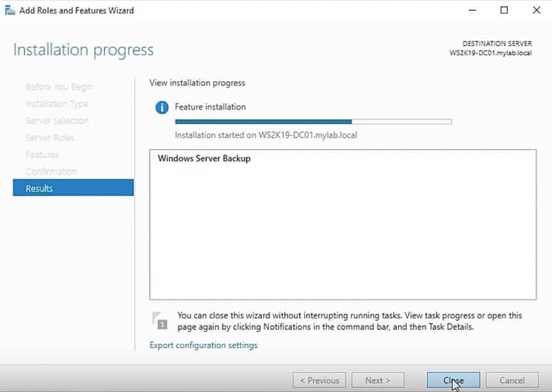Screen dimensions: 552x392
Task: Select the Installation Type step
Action: click(57, 104)
